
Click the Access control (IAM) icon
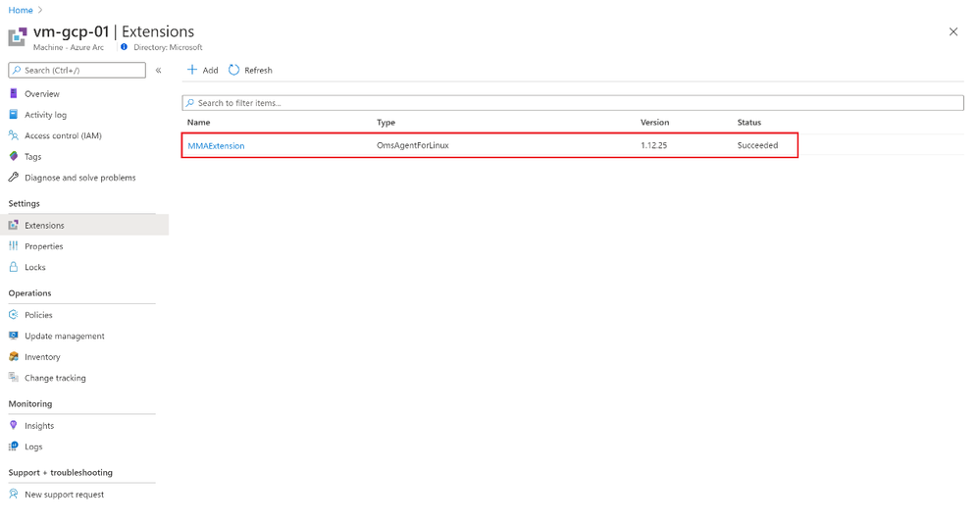pyautogui.click(x=13, y=135)
